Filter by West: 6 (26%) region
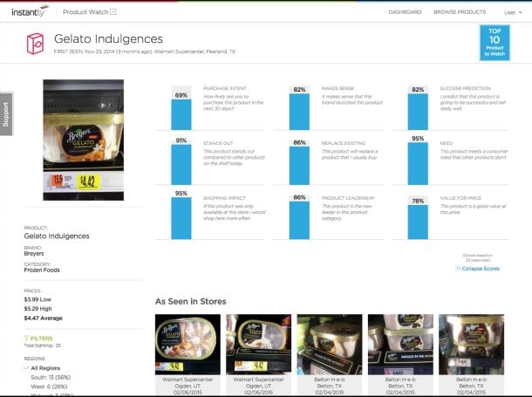The width and height of the screenshot is (532, 397). [x=49, y=387]
